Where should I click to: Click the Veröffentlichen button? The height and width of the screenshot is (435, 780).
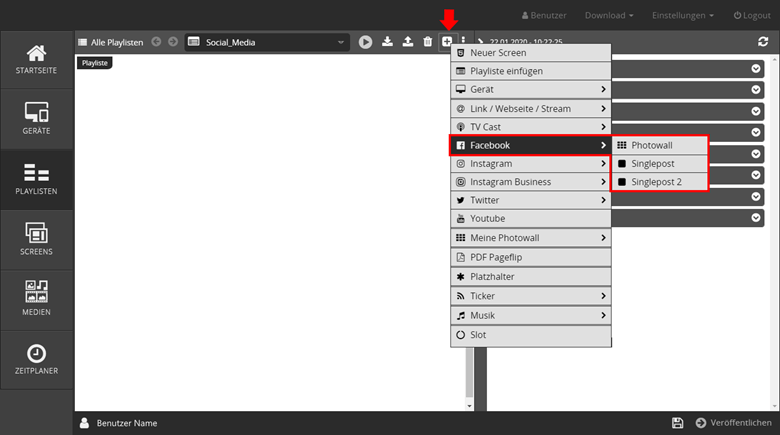click(x=733, y=423)
